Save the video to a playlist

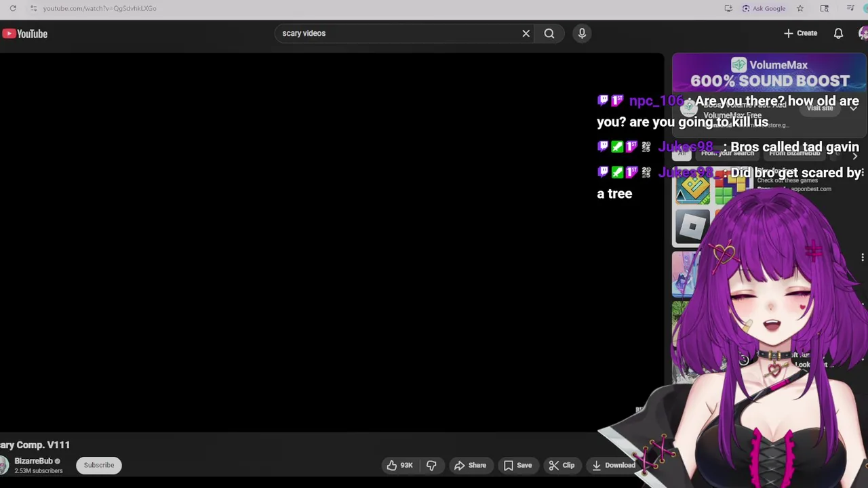pos(517,465)
